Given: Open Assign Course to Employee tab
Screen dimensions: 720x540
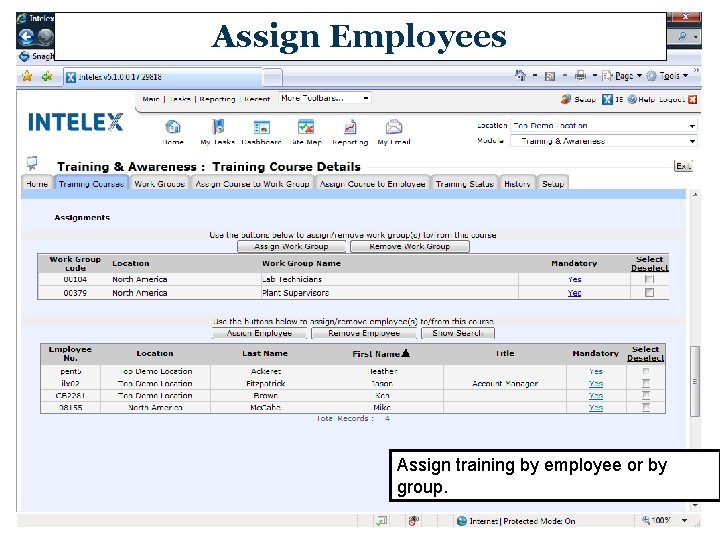Looking at the screenshot, I should (x=372, y=183).
